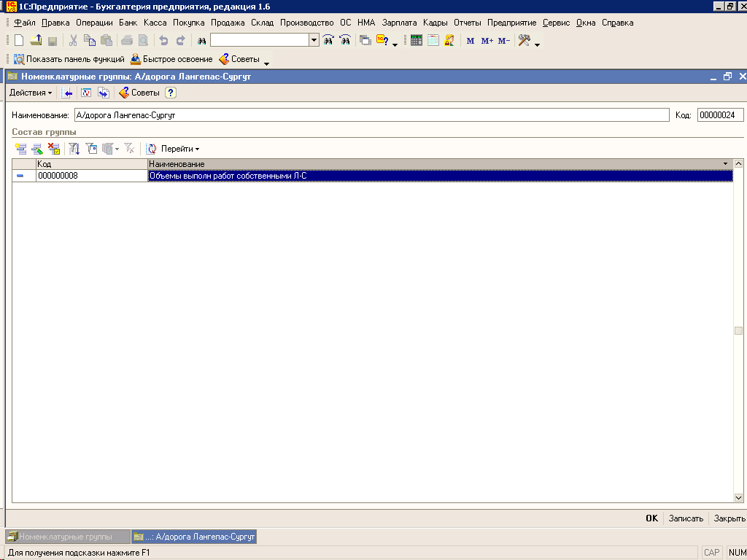Click the binoculars Find icon before search box
Viewport: 747px width, 560px height.
[x=201, y=41]
